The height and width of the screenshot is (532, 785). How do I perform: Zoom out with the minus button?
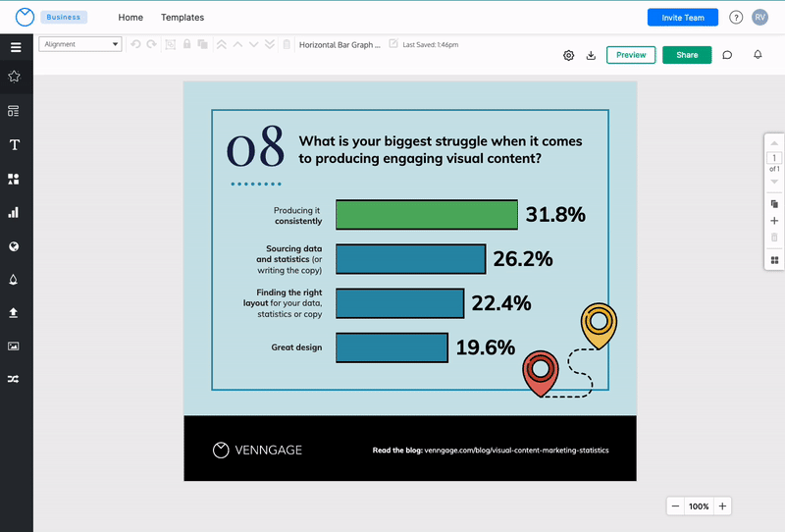coord(675,506)
